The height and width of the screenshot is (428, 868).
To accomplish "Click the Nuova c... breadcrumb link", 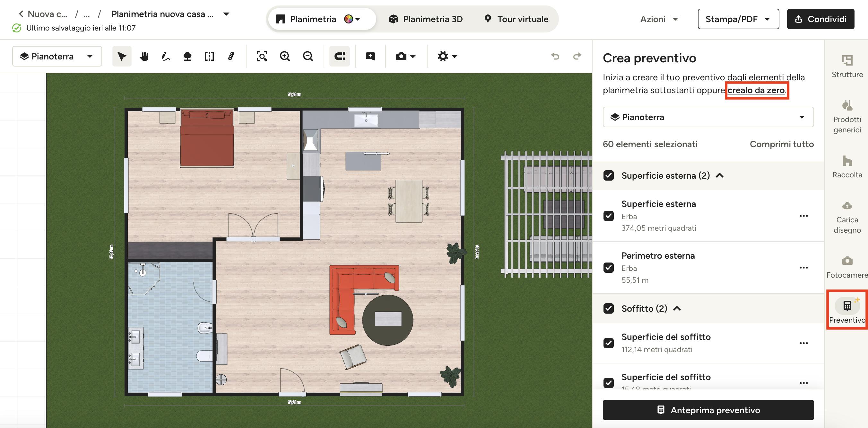I will point(47,14).
